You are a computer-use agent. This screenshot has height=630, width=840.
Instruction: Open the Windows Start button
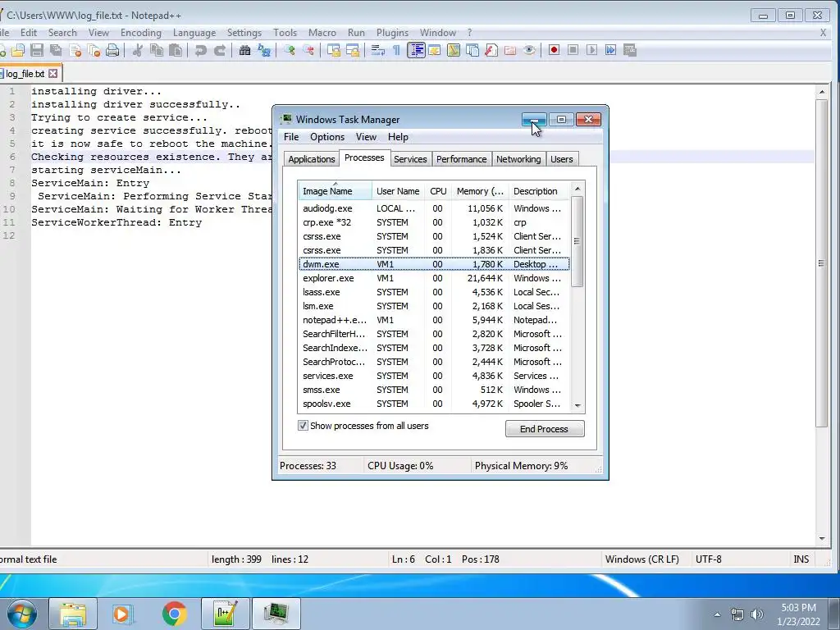pyautogui.click(x=21, y=614)
